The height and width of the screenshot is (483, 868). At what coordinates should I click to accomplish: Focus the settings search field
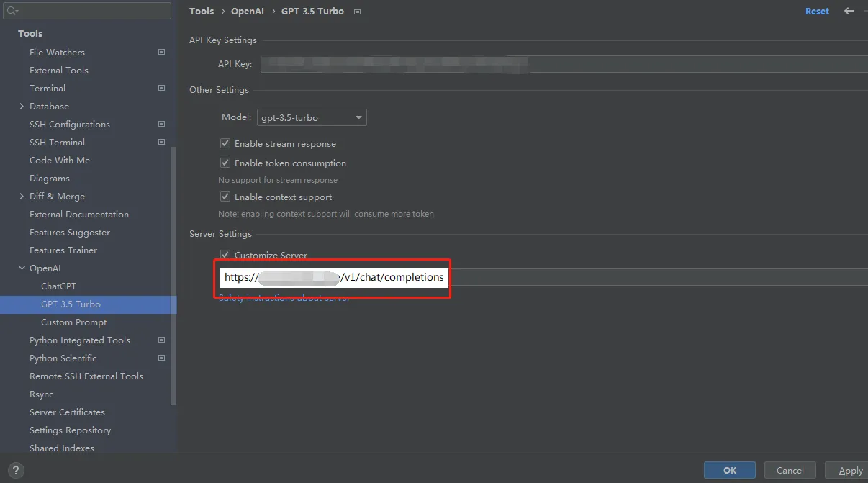86,11
